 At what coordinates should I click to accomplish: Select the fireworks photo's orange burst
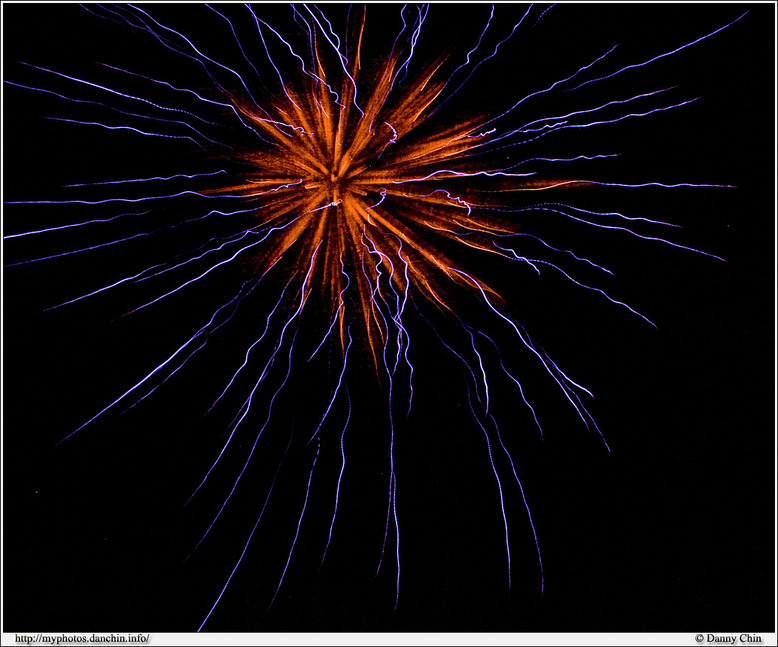(x=370, y=200)
